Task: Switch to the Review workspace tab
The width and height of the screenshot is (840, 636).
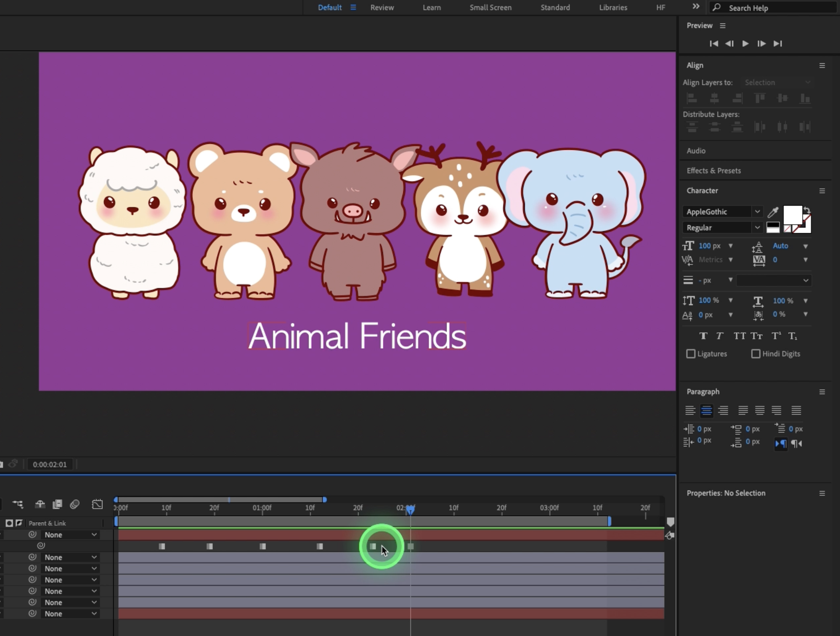Action: click(382, 8)
